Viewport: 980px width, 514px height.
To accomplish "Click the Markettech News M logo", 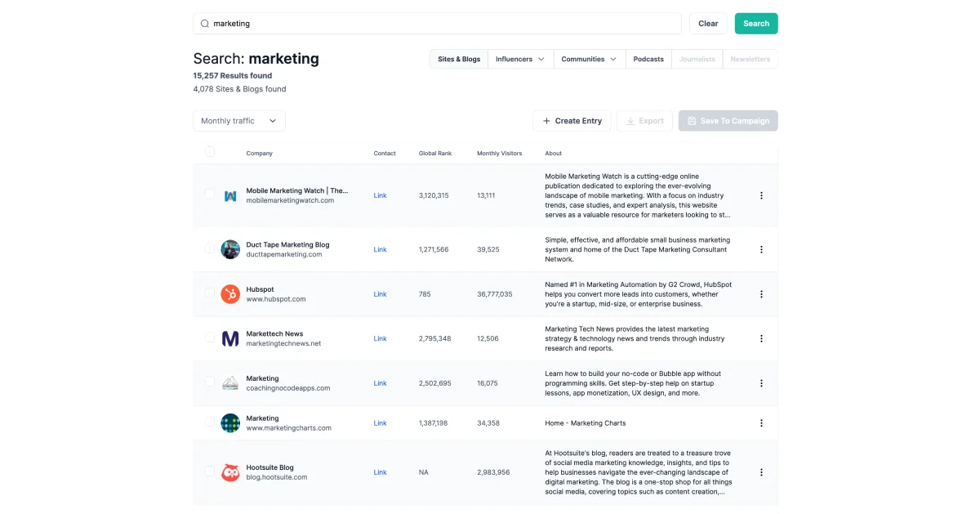I will 230,338.
